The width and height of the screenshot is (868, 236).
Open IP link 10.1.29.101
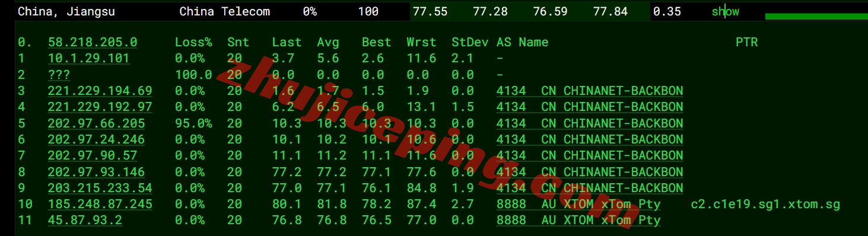coord(88,58)
